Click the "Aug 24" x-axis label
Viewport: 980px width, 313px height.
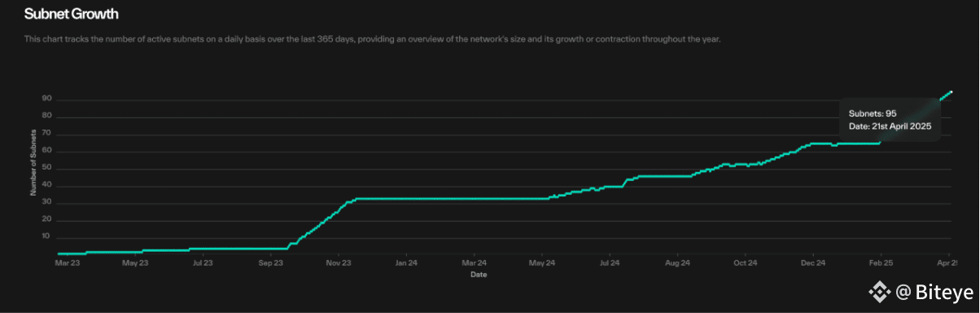[677, 263]
